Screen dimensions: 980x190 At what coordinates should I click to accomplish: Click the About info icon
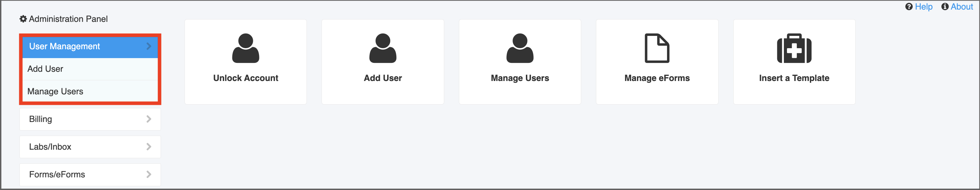coord(944,6)
